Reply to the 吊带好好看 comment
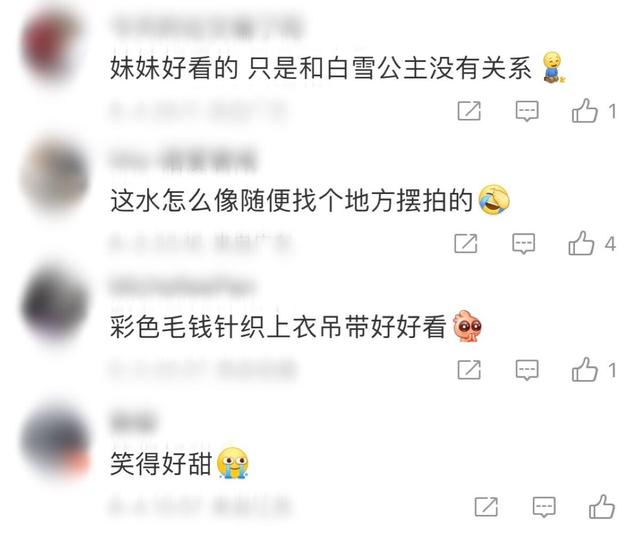Screen dimensions: 640x533 pyautogui.click(x=527, y=370)
